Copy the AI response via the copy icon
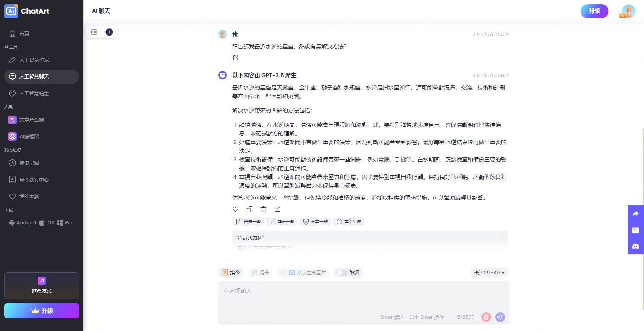Screen dimensions: 644x331 (250, 209)
